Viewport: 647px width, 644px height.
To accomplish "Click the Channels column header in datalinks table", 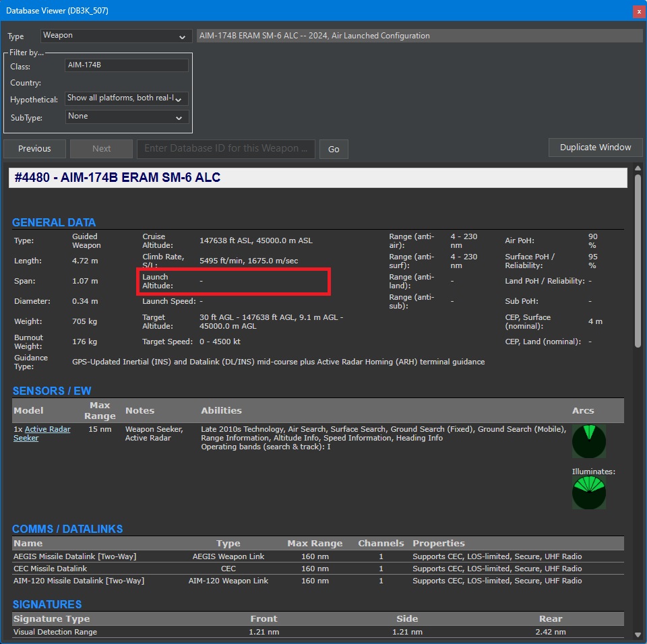I will 381,544.
